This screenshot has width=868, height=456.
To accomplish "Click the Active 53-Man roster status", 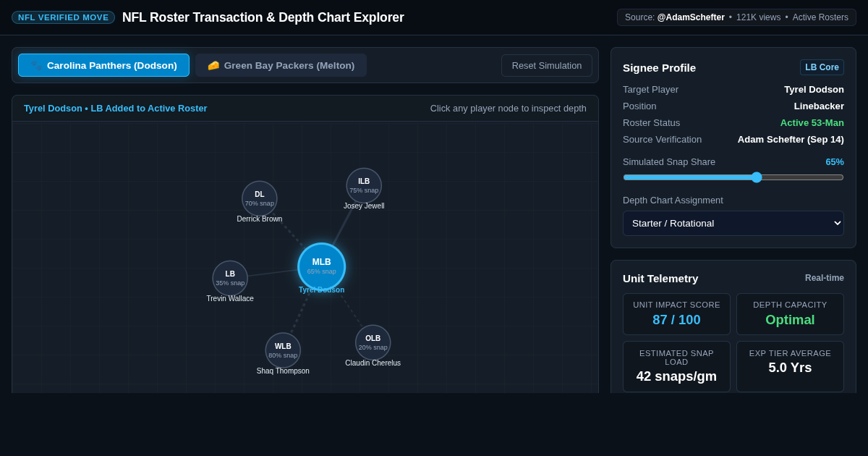I will coord(812,122).
